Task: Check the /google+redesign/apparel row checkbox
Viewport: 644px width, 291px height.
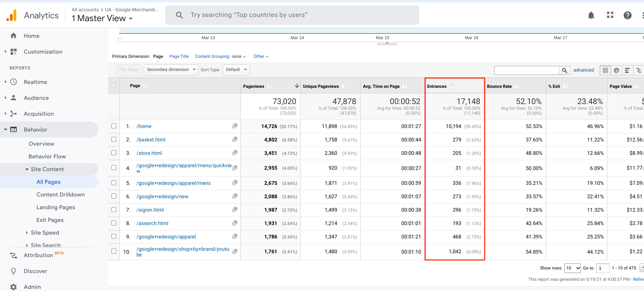Action: (114, 236)
